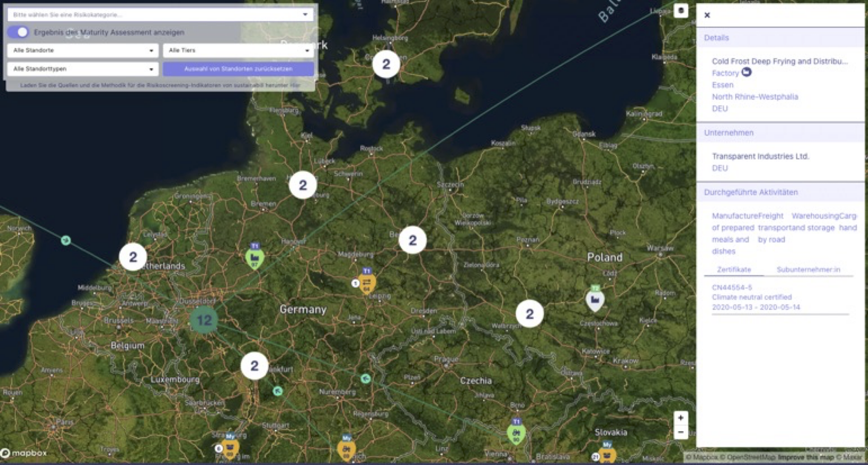Zoom out the map with minus button
The image size is (868, 465).
click(681, 432)
